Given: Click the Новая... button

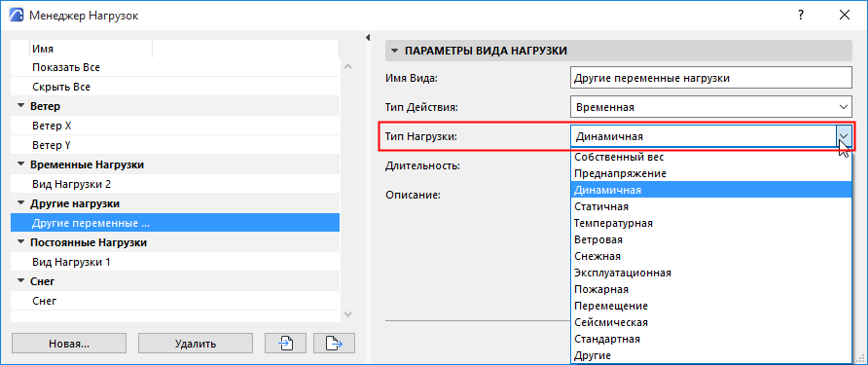Looking at the screenshot, I should (x=69, y=344).
